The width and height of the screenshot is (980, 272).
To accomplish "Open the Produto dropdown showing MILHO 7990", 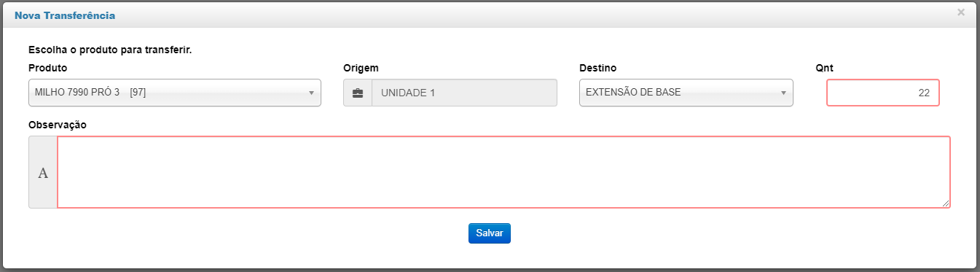I will coord(175,93).
